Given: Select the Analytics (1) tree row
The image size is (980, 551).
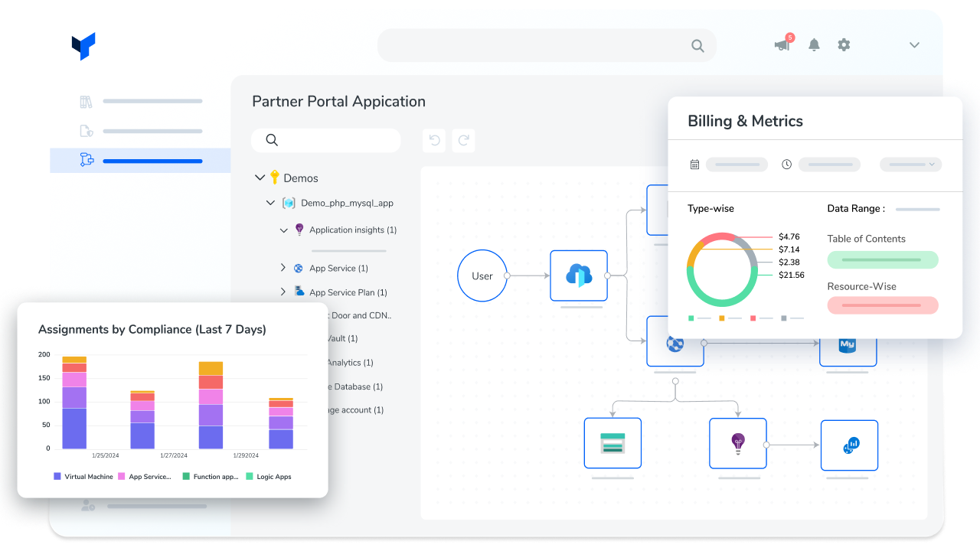Looking at the screenshot, I should point(350,363).
